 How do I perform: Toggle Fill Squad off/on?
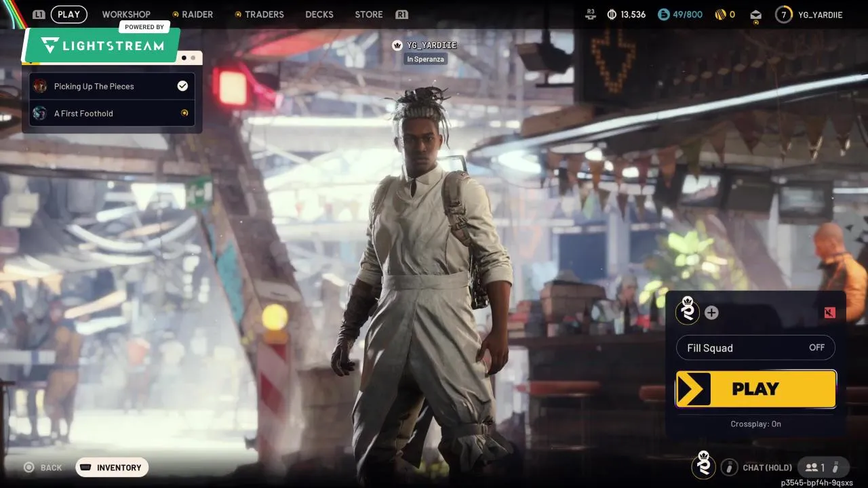(755, 348)
